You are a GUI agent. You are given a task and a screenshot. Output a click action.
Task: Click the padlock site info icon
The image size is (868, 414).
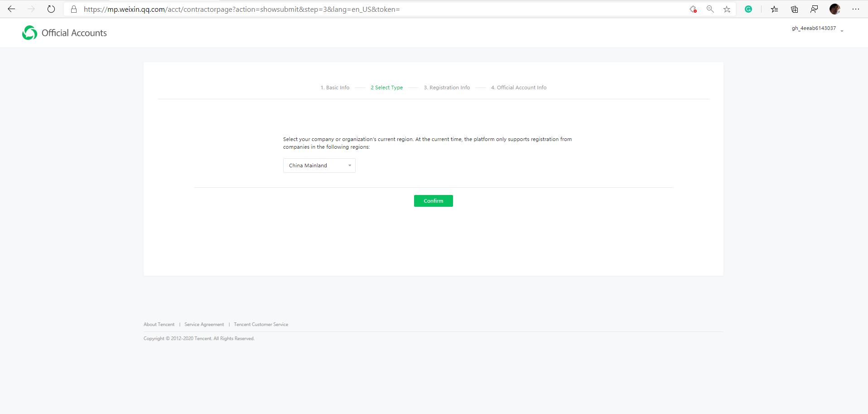74,9
